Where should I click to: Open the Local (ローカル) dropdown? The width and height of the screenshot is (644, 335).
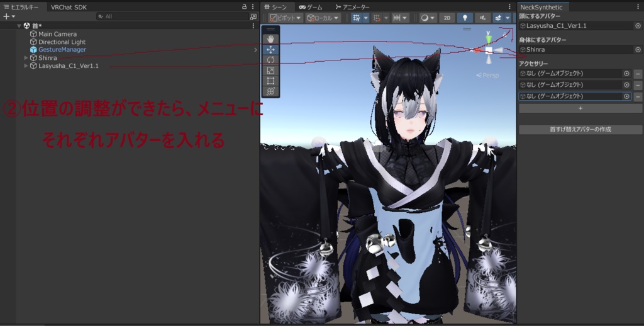point(323,18)
